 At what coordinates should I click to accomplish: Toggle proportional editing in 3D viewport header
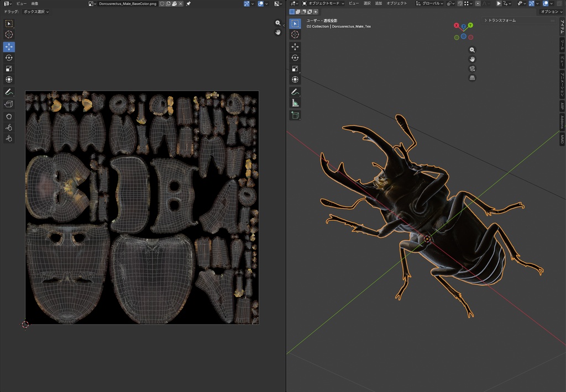pos(478,3)
